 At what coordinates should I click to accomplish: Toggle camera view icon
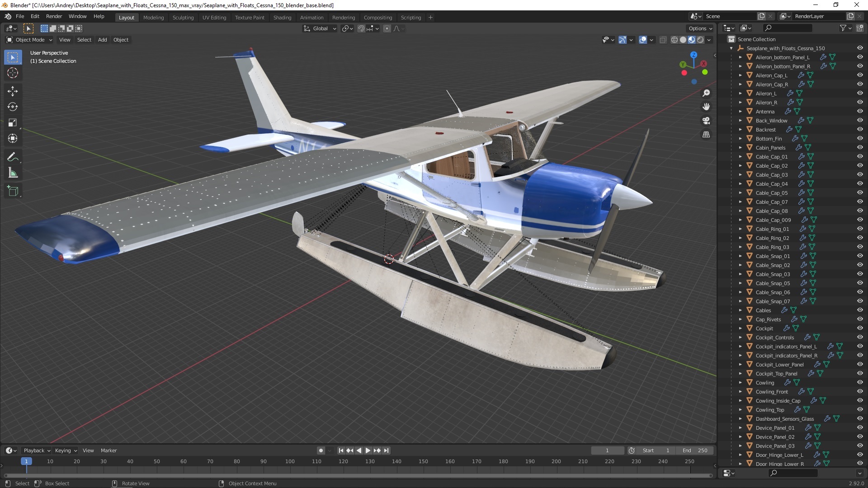tap(706, 121)
